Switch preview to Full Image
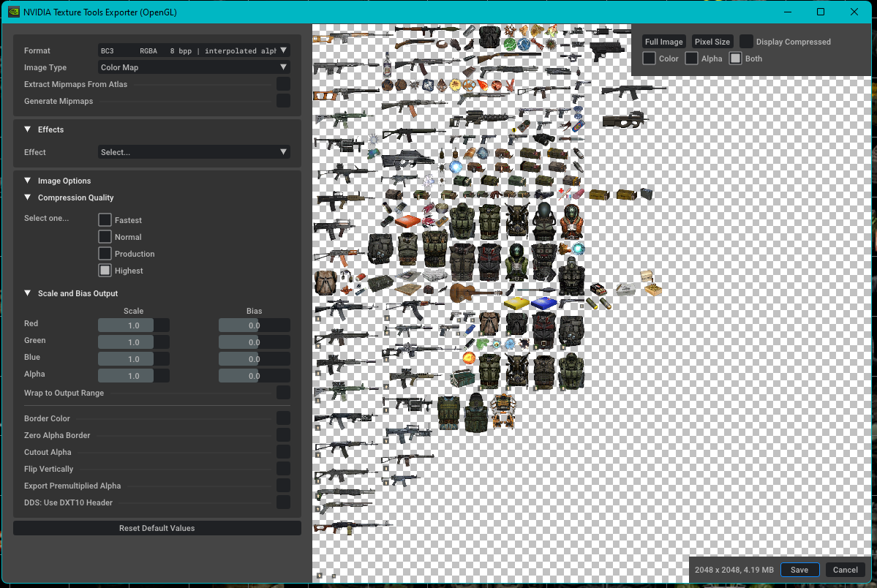The image size is (877, 588). 663,42
